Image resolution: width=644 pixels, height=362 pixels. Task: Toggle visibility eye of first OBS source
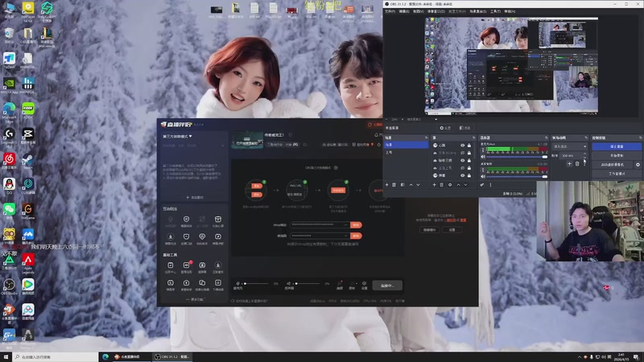point(462,146)
